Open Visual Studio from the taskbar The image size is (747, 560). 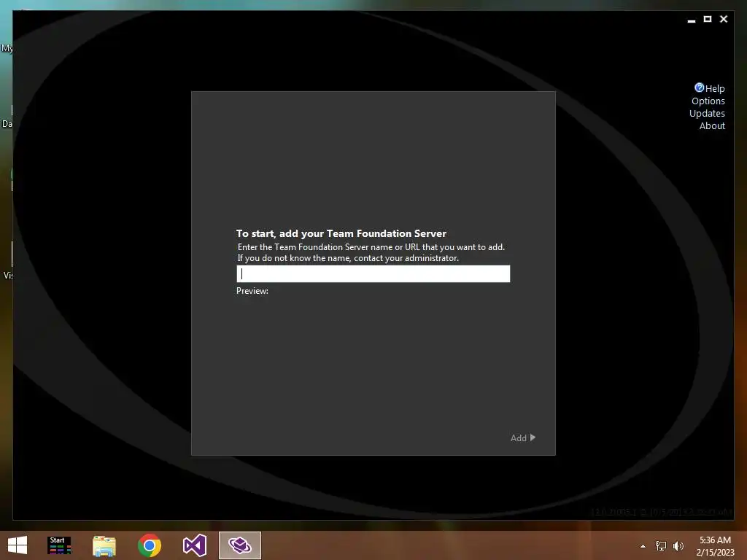click(194, 545)
